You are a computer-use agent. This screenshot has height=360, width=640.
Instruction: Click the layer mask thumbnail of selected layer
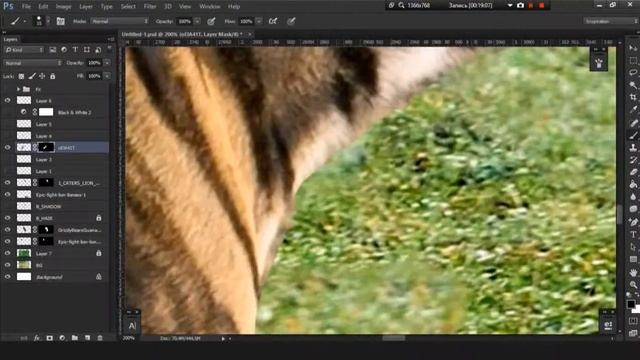(46, 147)
